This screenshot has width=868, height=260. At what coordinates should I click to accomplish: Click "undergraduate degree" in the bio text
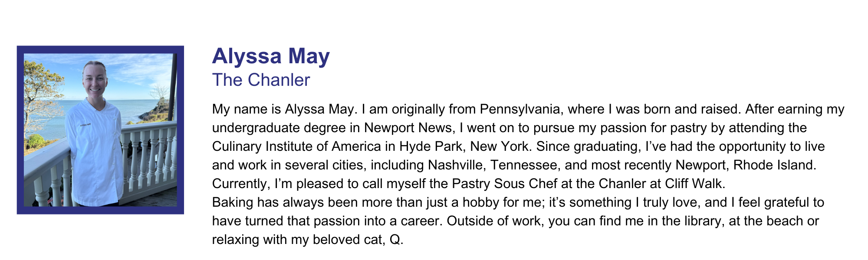point(286,128)
